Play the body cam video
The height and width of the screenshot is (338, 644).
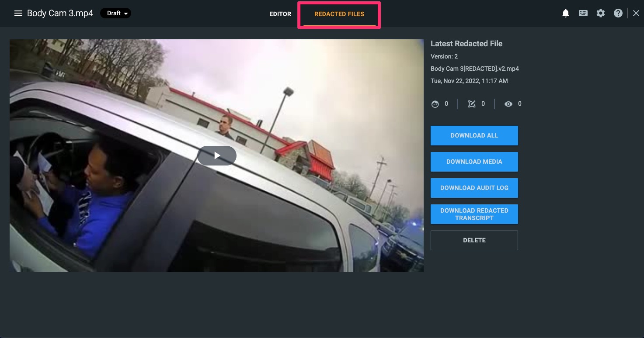[216, 155]
